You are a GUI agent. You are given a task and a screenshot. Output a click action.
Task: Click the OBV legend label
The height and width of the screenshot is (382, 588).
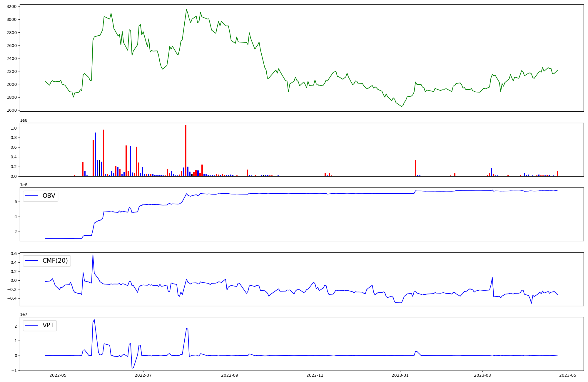pos(49,196)
